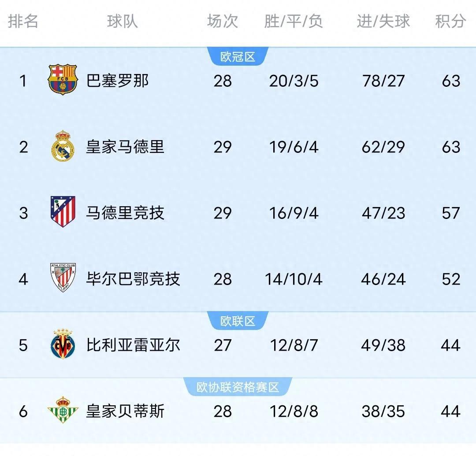
Task: Open team 马德里竞技 from the list
Action: (x=125, y=213)
